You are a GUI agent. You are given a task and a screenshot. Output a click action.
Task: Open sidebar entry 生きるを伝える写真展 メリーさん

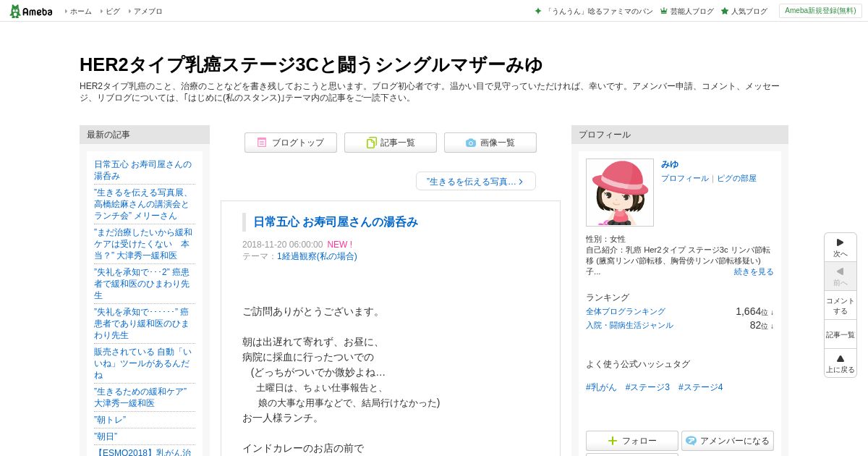pos(142,204)
